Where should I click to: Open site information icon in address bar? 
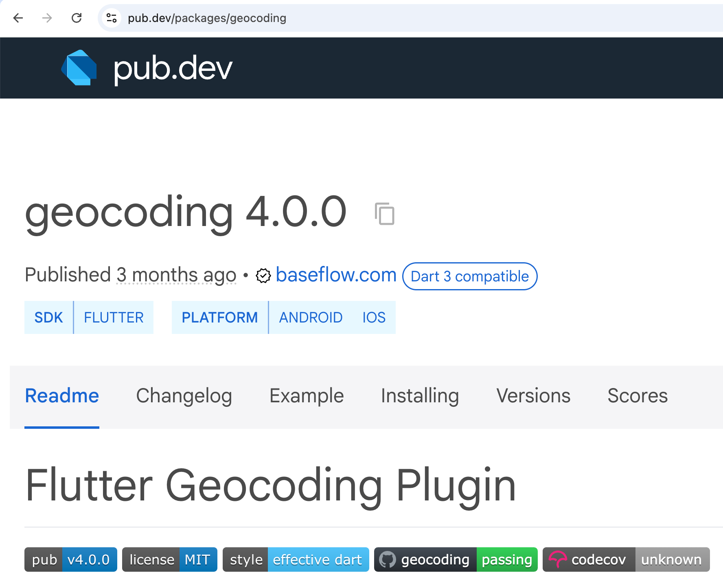pyautogui.click(x=111, y=18)
